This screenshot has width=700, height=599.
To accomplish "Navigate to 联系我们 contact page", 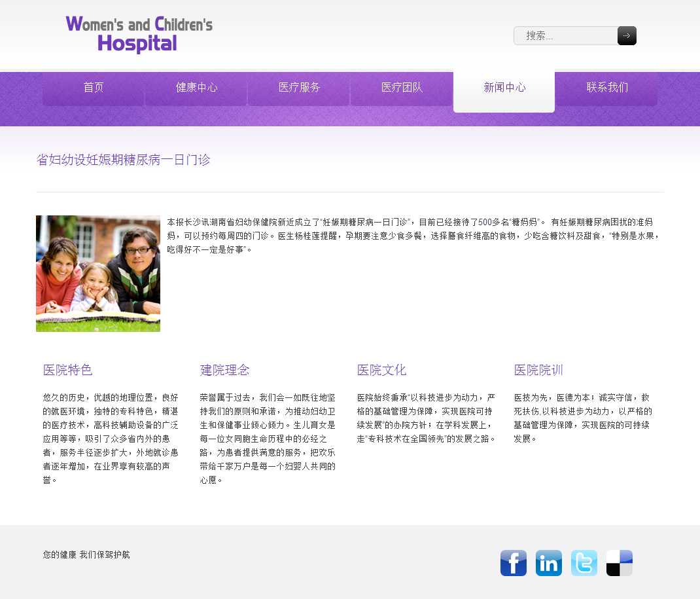I will click(607, 88).
